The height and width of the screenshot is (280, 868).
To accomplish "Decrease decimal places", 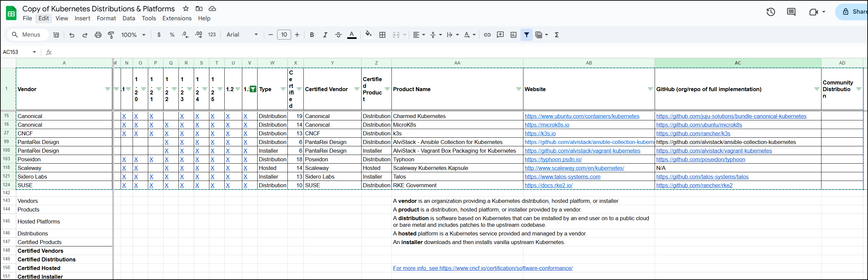I will 185,35.
